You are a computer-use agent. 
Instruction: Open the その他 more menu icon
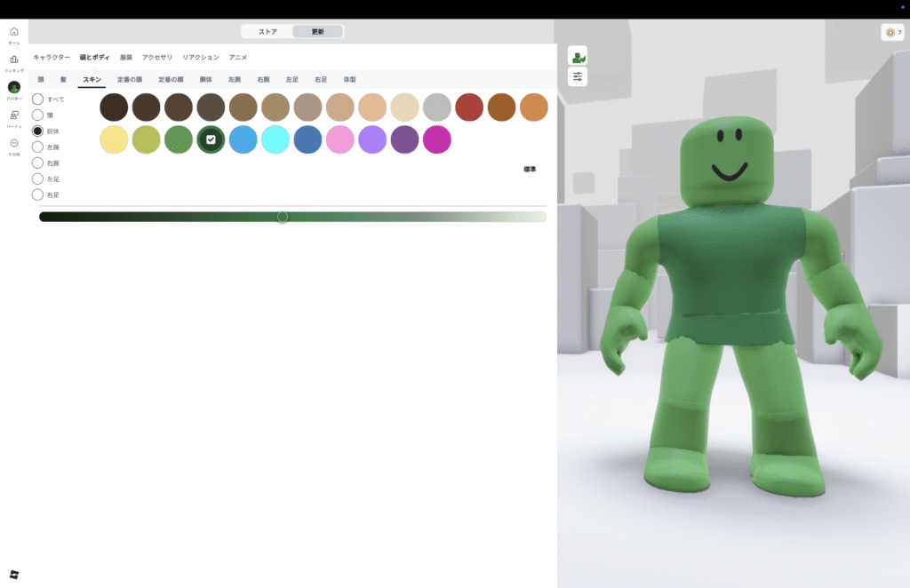(14, 143)
